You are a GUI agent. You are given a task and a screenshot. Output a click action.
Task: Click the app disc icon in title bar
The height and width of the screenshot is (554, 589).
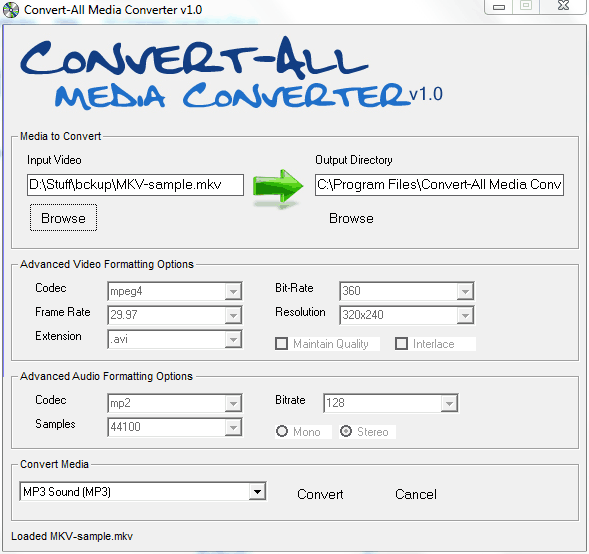click(x=11, y=10)
